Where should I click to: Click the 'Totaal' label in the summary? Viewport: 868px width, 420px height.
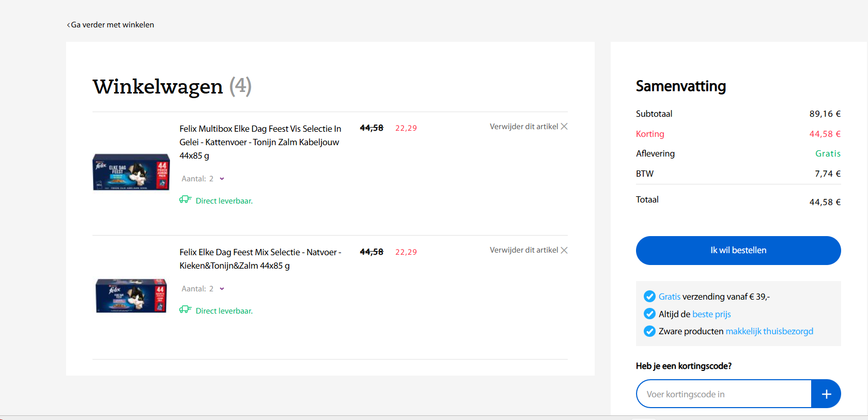pyautogui.click(x=647, y=199)
